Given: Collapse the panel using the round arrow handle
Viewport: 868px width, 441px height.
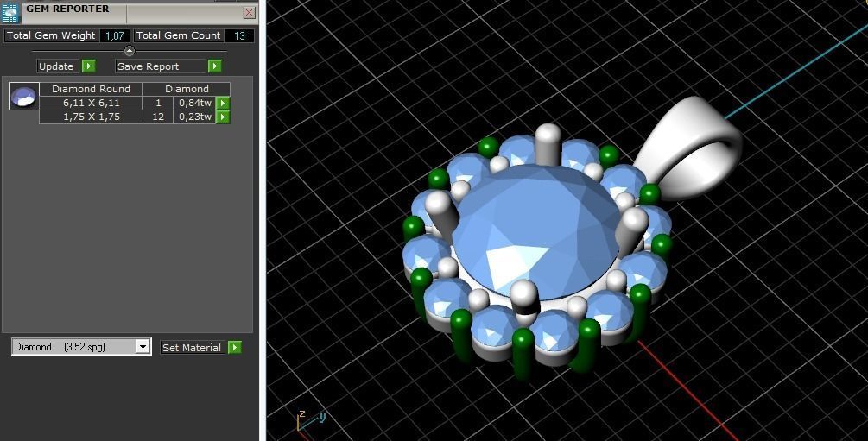Looking at the screenshot, I should coord(129,51).
